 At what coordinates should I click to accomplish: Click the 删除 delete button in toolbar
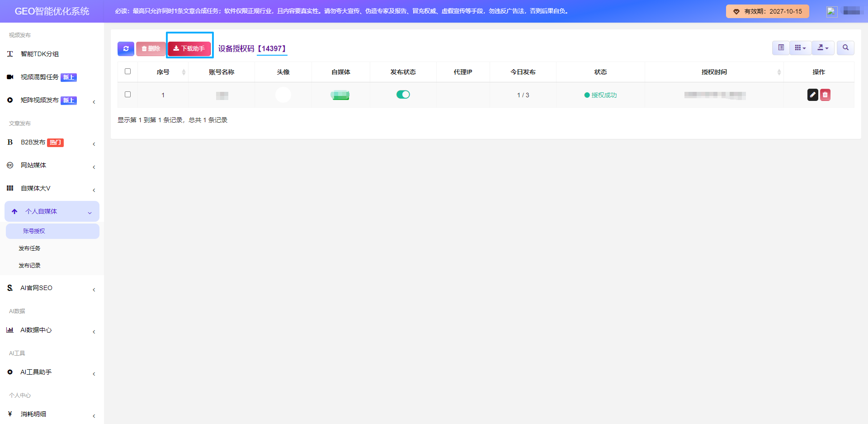click(x=151, y=48)
